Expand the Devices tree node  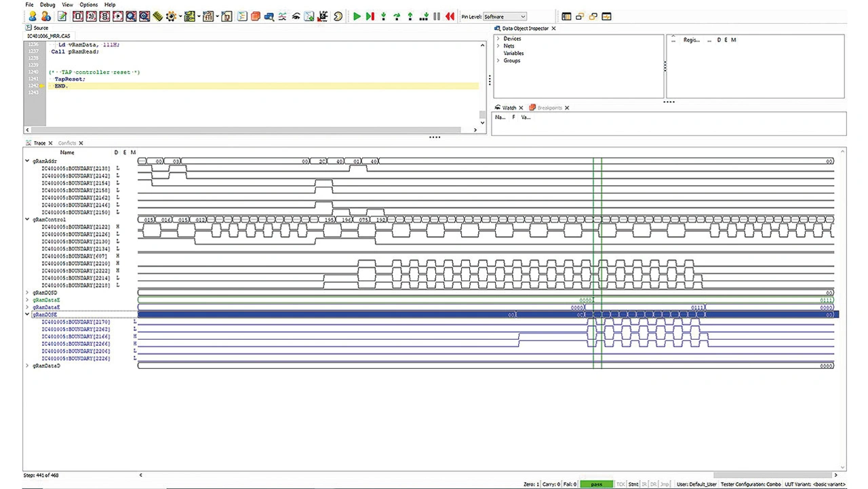[498, 39]
